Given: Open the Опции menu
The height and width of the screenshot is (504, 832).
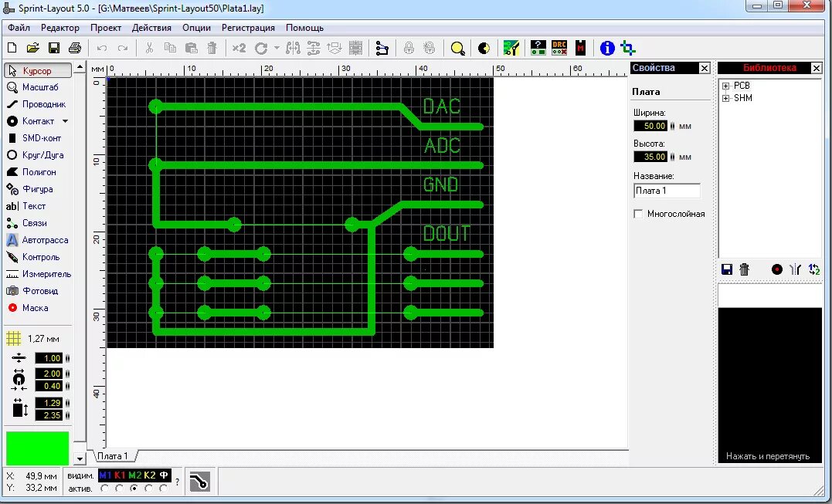Looking at the screenshot, I should coord(196,28).
